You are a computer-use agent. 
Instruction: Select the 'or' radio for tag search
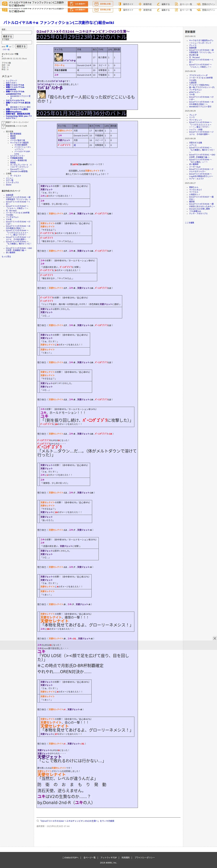coord(14,46)
